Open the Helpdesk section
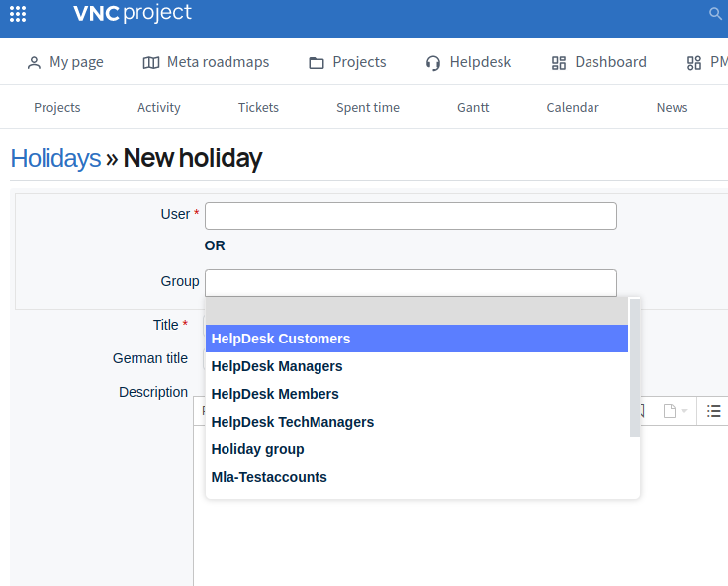Screen dimensions: 728x586 [469, 62]
